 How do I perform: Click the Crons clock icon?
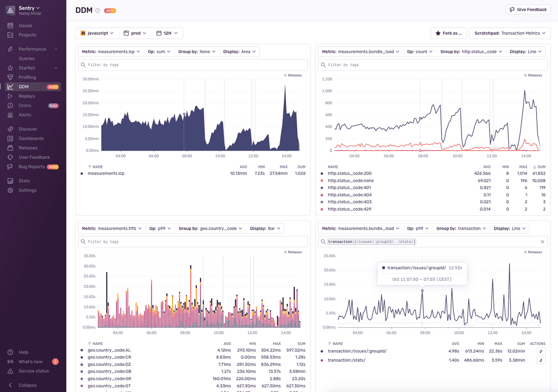click(x=10, y=106)
